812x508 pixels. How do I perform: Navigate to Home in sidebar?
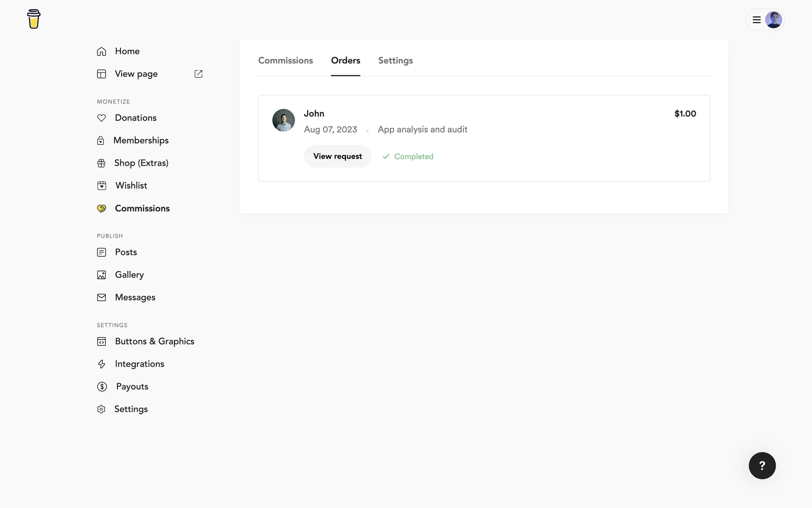127,51
